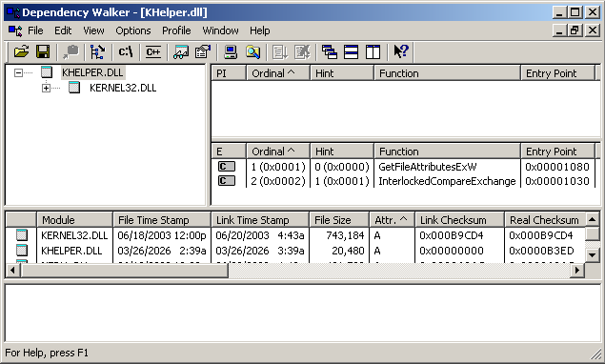Click the module list scroll up arrow
Image resolution: width=605 pixels, height=364 pixels.
593,219
